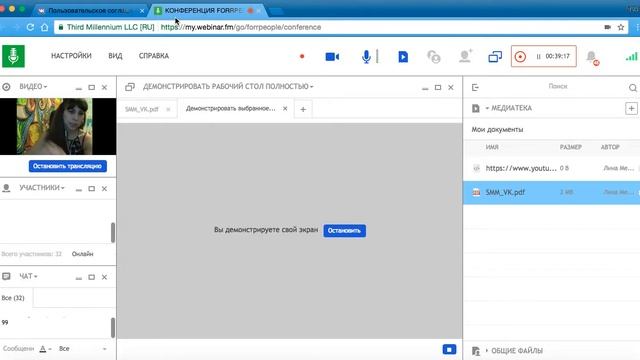Sort files by АВТОР column
This screenshot has width=640, height=360.
click(610, 147)
